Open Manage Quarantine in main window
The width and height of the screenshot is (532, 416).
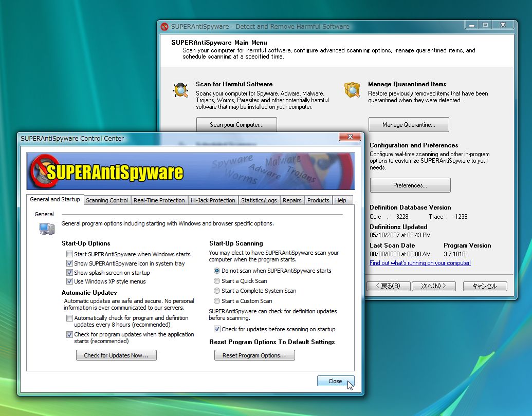coord(409,125)
